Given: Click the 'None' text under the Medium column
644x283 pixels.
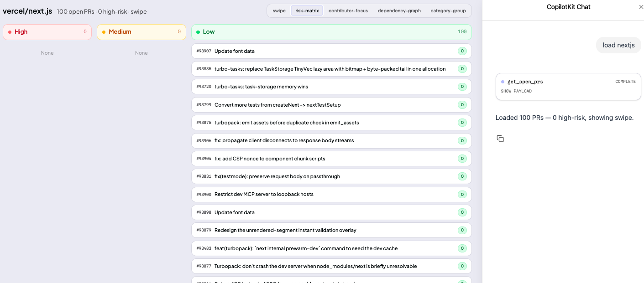Looking at the screenshot, I should (141, 53).
